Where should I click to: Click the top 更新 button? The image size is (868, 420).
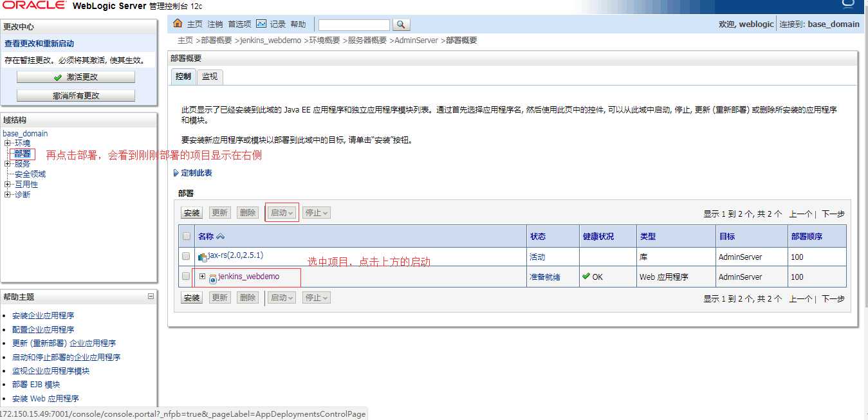pyautogui.click(x=219, y=212)
